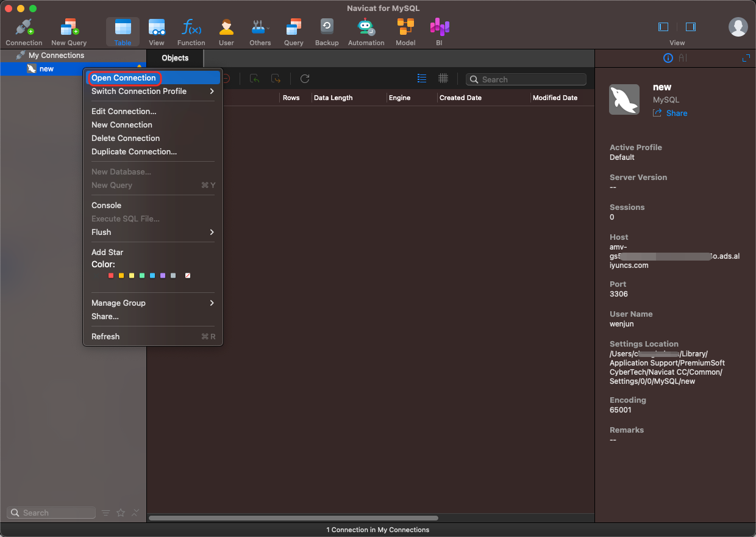The width and height of the screenshot is (756, 537).
Task: Open the View objects icon
Action: pos(157,32)
